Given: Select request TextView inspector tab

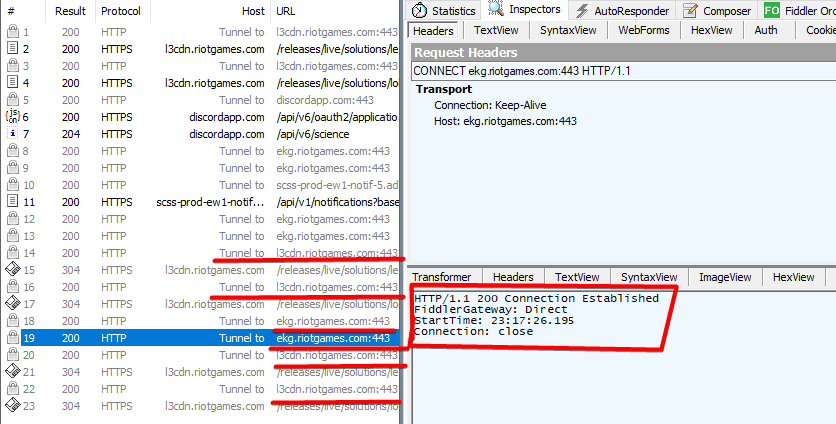Looking at the screenshot, I should click(x=496, y=30).
